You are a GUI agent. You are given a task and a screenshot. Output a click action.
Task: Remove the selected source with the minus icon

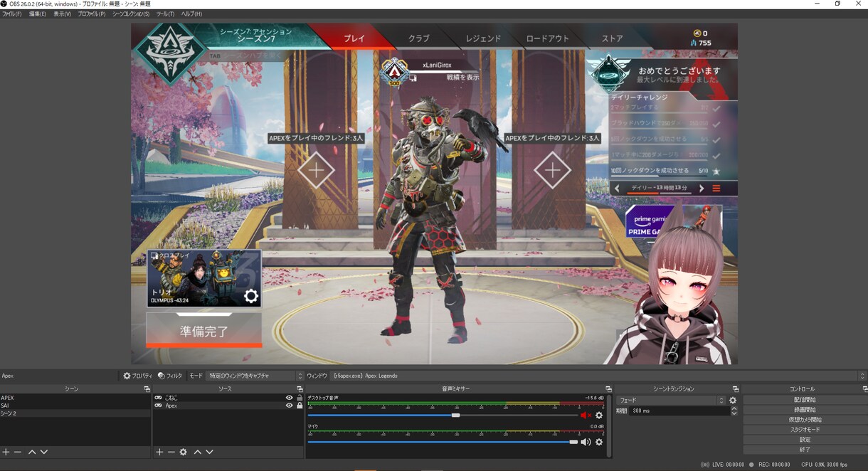171,452
